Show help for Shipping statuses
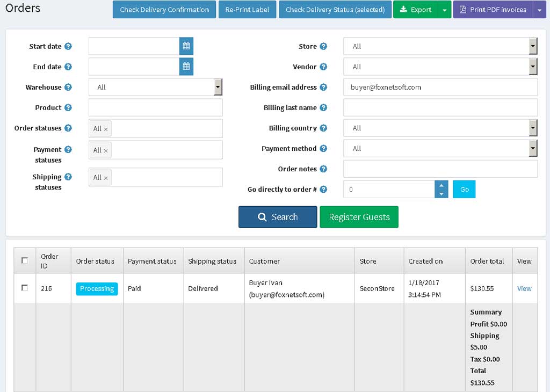This screenshot has height=392, width=550. [68, 177]
